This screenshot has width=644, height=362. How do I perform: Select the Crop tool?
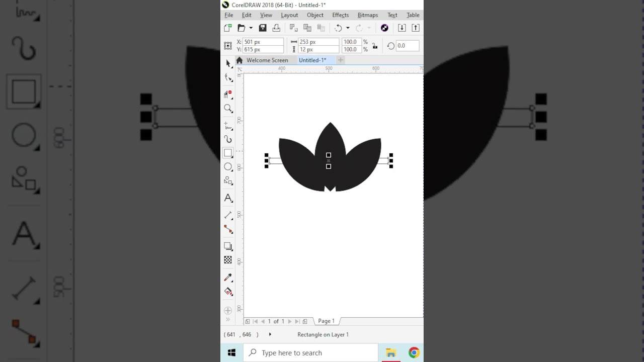[228, 94]
